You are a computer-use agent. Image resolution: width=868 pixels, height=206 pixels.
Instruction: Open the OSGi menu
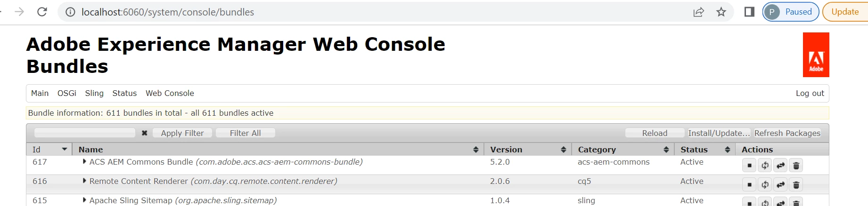pyautogui.click(x=67, y=93)
